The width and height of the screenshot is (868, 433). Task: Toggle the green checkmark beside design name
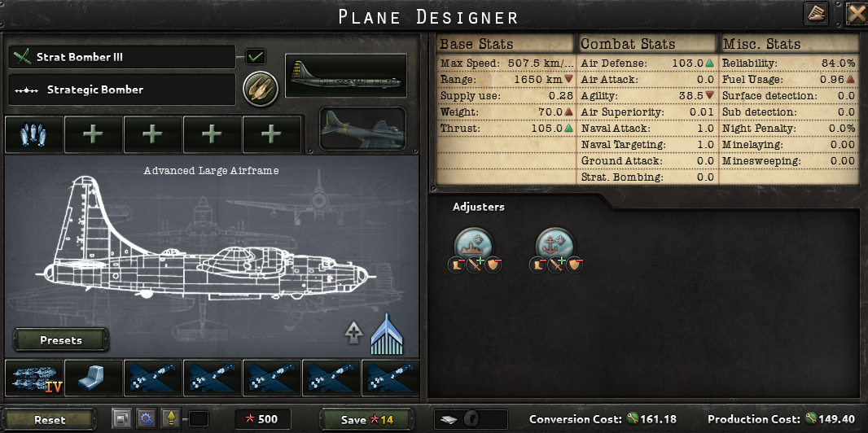[255, 56]
